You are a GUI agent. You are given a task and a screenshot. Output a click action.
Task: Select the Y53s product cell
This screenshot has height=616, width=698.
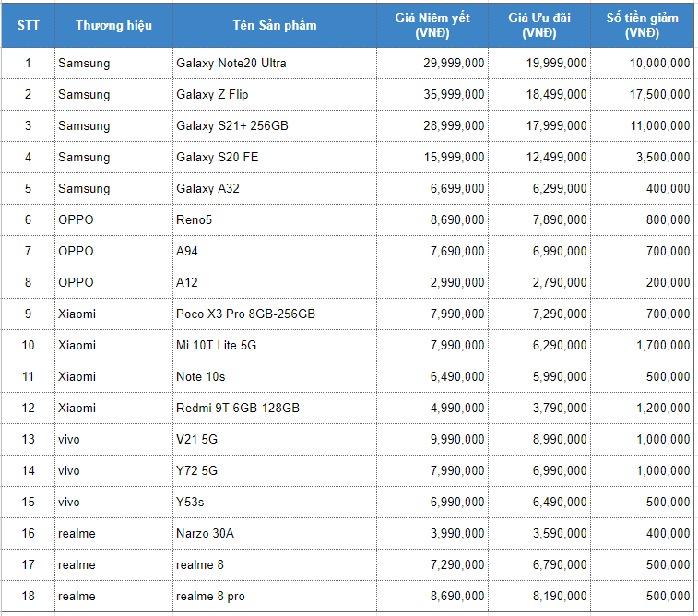coord(275,502)
